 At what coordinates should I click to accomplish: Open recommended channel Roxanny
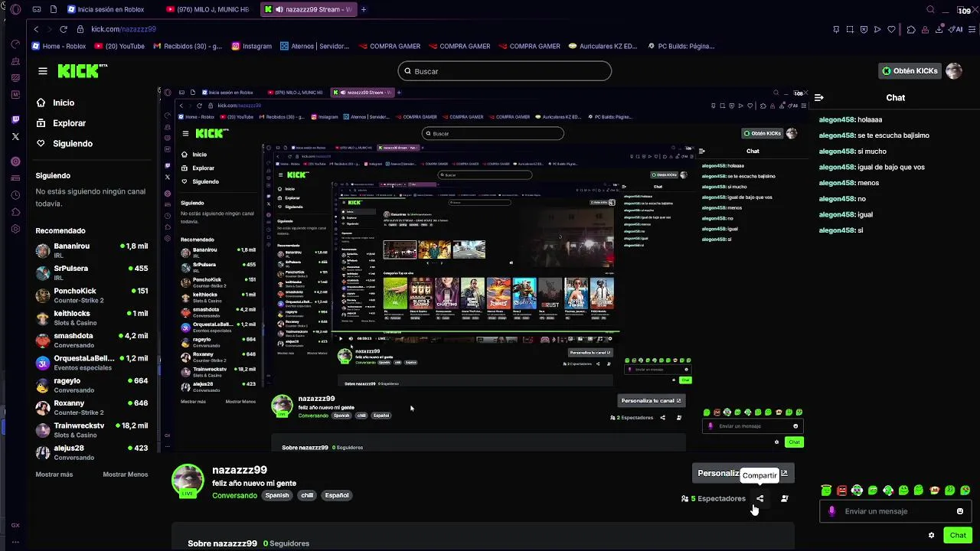tap(92, 407)
